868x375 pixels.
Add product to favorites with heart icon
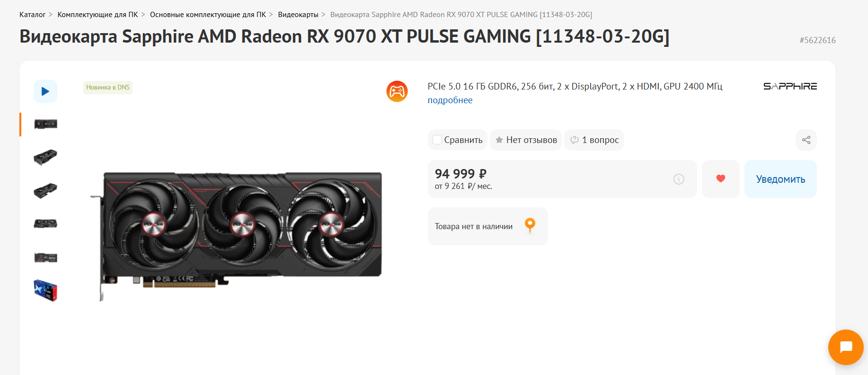(x=720, y=179)
